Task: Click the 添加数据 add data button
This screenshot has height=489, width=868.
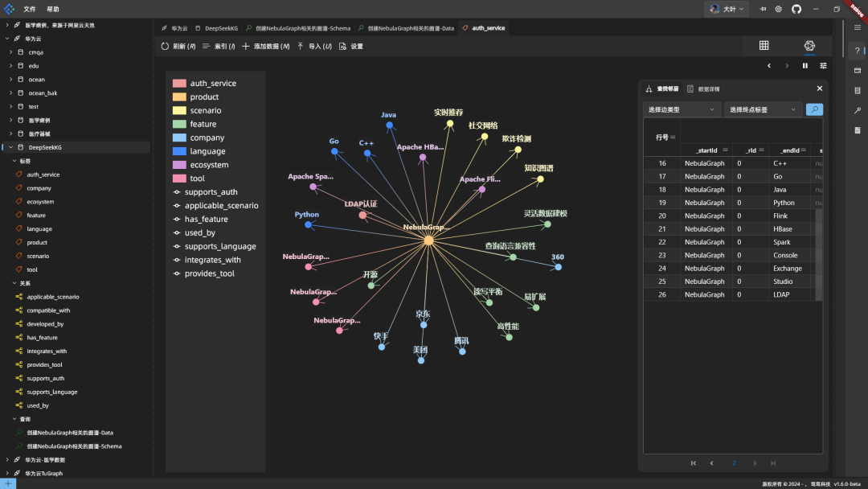Action: click(x=266, y=47)
